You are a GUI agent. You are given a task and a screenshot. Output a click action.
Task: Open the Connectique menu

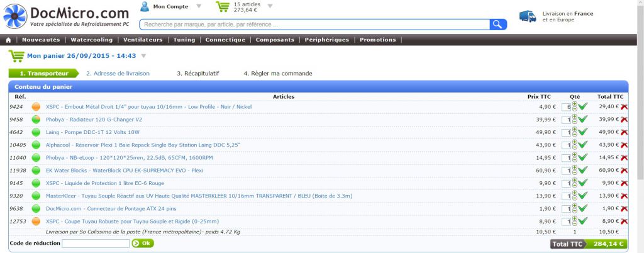click(x=226, y=40)
